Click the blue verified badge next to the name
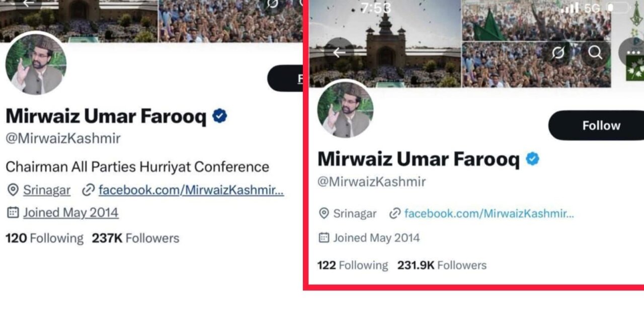 tap(533, 158)
